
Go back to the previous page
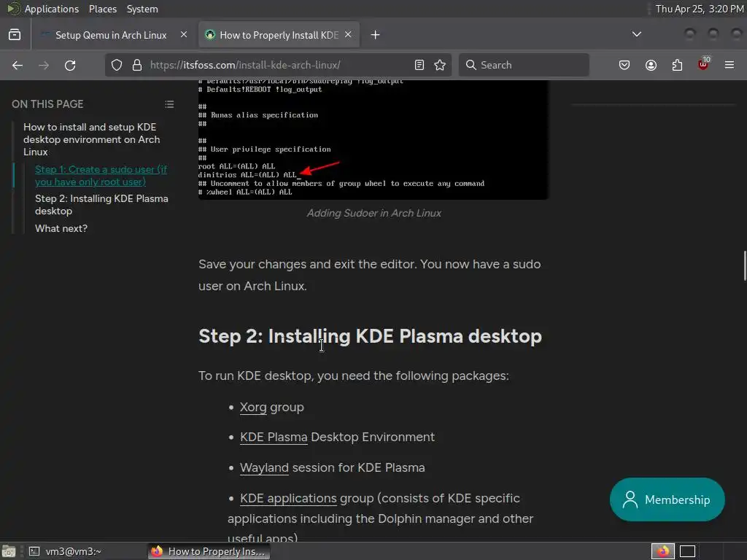(18, 65)
